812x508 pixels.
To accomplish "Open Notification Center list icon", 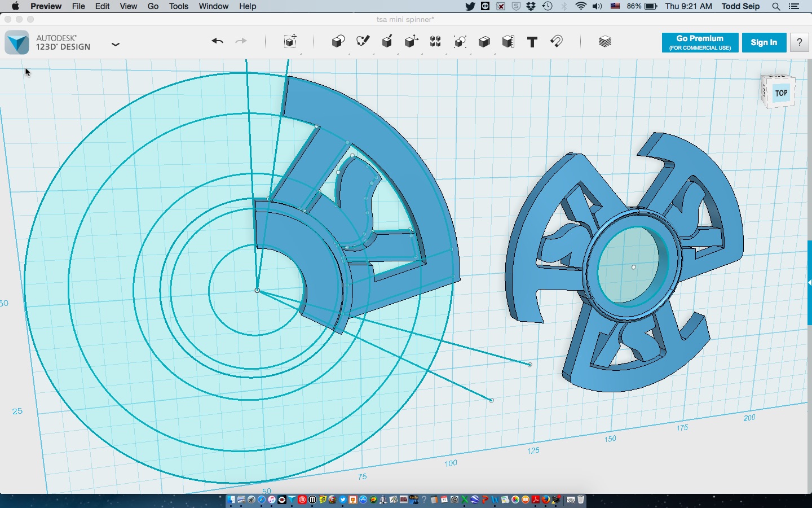I will pyautogui.click(x=794, y=6).
